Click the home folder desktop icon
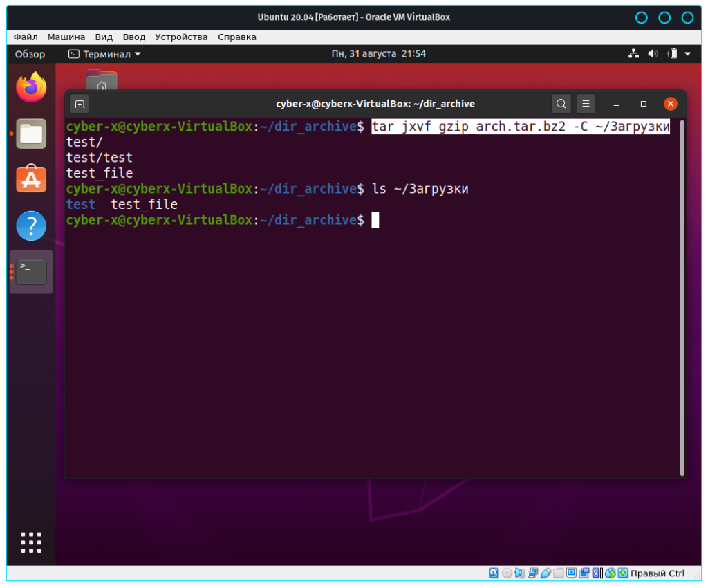The height and width of the screenshot is (588, 708). click(x=102, y=81)
